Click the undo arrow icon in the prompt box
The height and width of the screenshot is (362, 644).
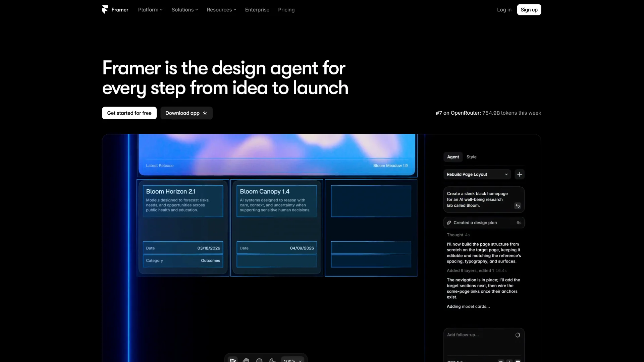[x=518, y=206]
